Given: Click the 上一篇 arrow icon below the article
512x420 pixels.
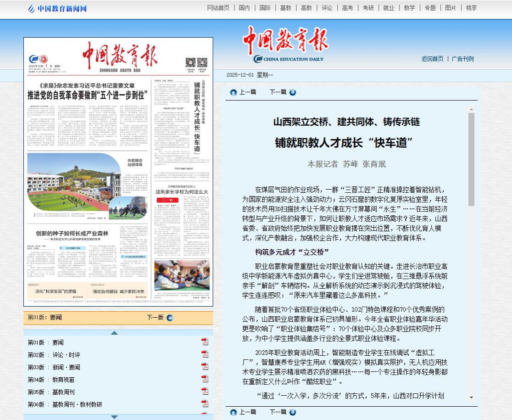Looking at the screenshot, I should pos(234,413).
